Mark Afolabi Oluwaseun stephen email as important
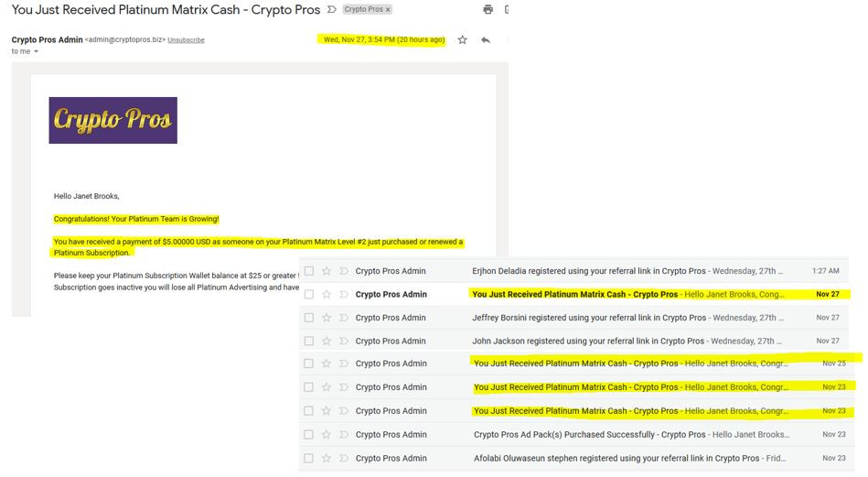Image resolution: width=868 pixels, height=477 pixels. click(x=344, y=458)
